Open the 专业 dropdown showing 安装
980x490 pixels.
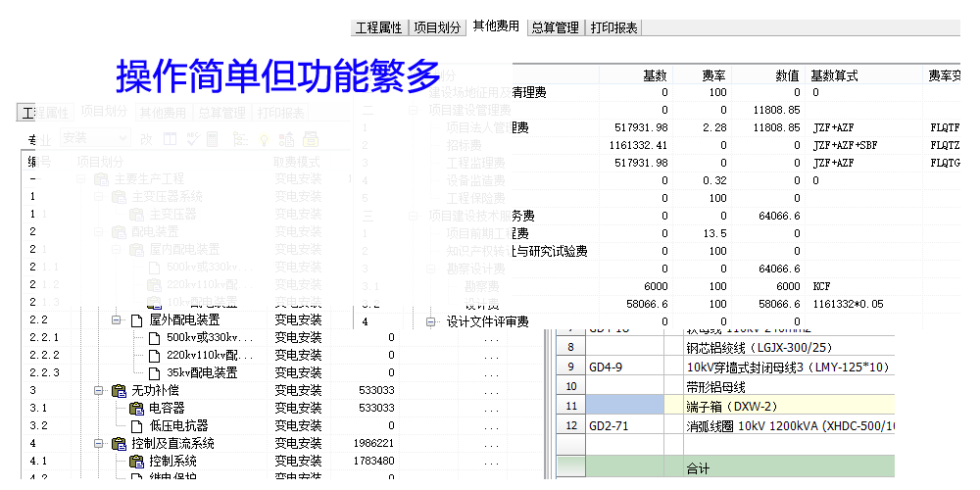point(95,138)
